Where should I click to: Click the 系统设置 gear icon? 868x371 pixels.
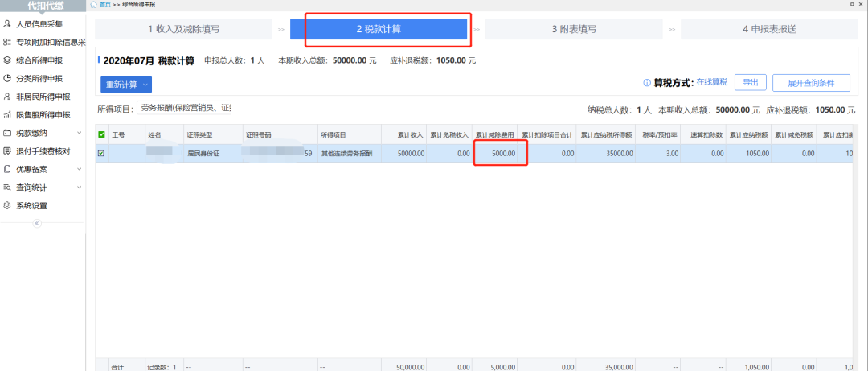click(7, 205)
